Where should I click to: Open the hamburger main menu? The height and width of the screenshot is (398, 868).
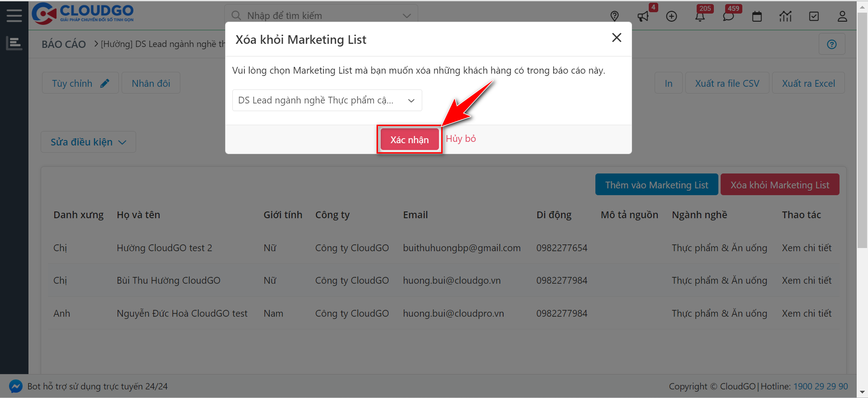(x=14, y=15)
